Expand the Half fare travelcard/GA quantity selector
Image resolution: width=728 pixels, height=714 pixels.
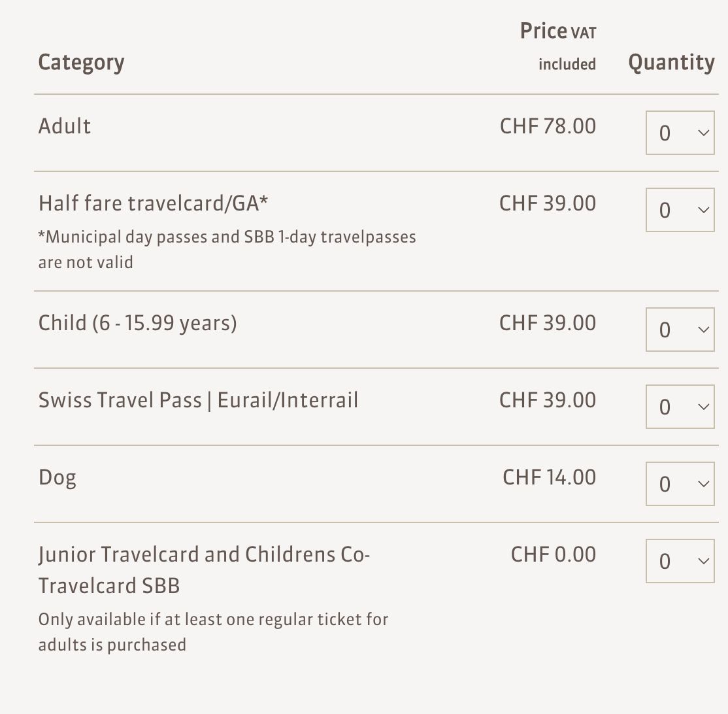point(680,210)
